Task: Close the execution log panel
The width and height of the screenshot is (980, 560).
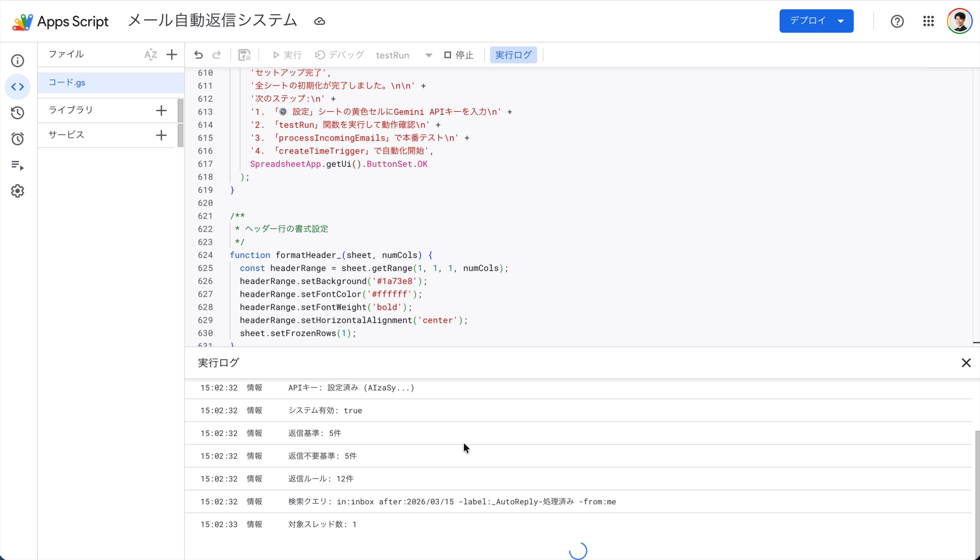Action: 966,362
